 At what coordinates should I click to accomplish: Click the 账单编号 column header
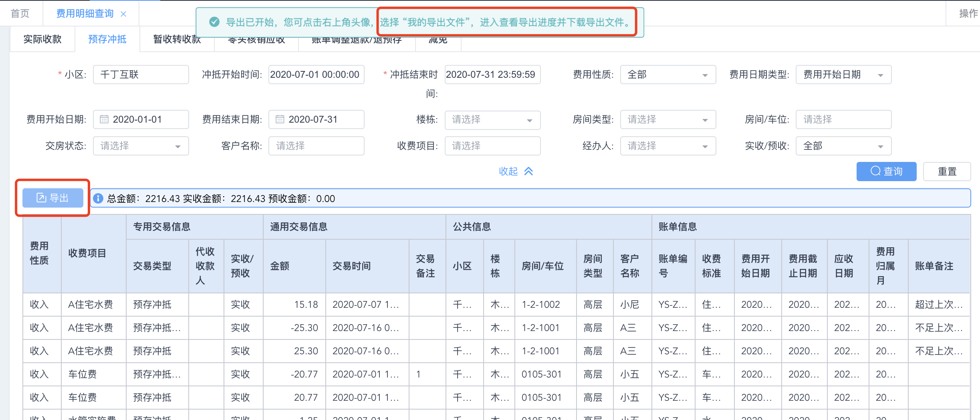(673, 266)
